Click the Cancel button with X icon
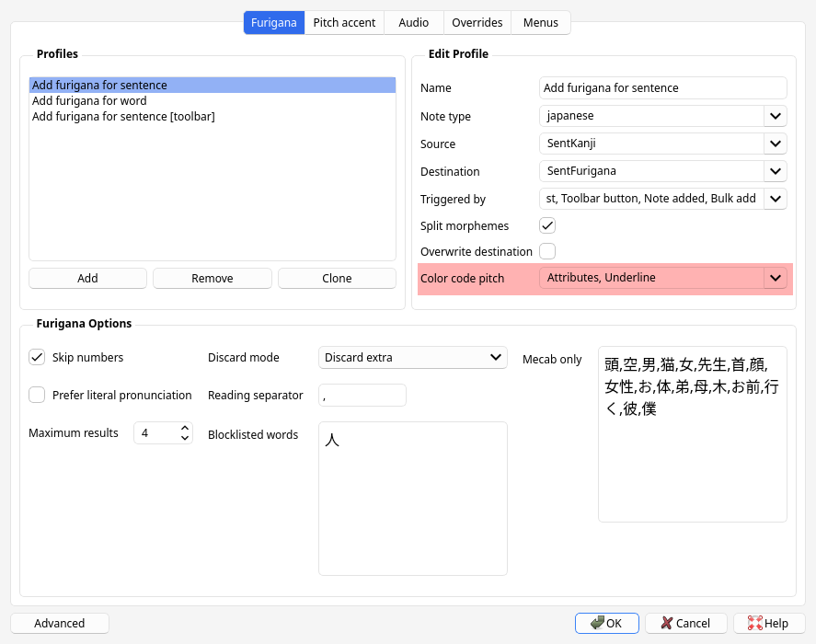Image resolution: width=816 pixels, height=644 pixels. pyautogui.click(x=685, y=623)
